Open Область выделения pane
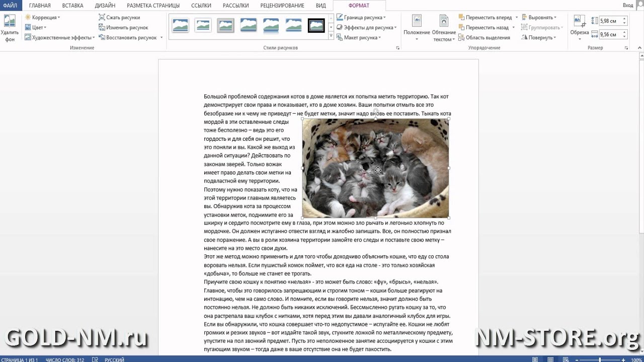This screenshot has width=644, height=362. click(484, 38)
